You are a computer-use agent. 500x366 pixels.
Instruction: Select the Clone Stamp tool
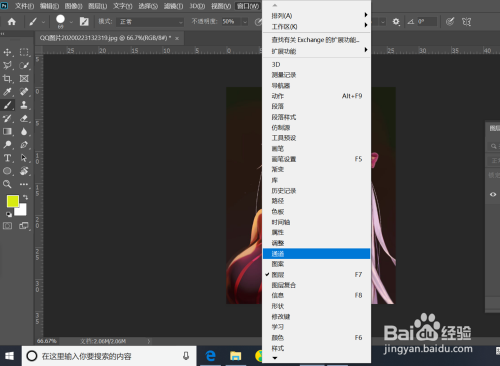pos(24,105)
